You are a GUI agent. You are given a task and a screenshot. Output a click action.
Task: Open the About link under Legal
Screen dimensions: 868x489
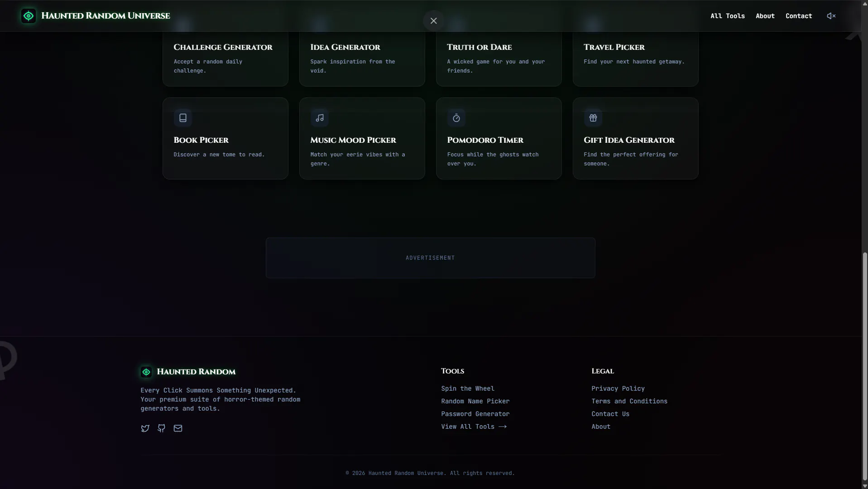(601, 426)
